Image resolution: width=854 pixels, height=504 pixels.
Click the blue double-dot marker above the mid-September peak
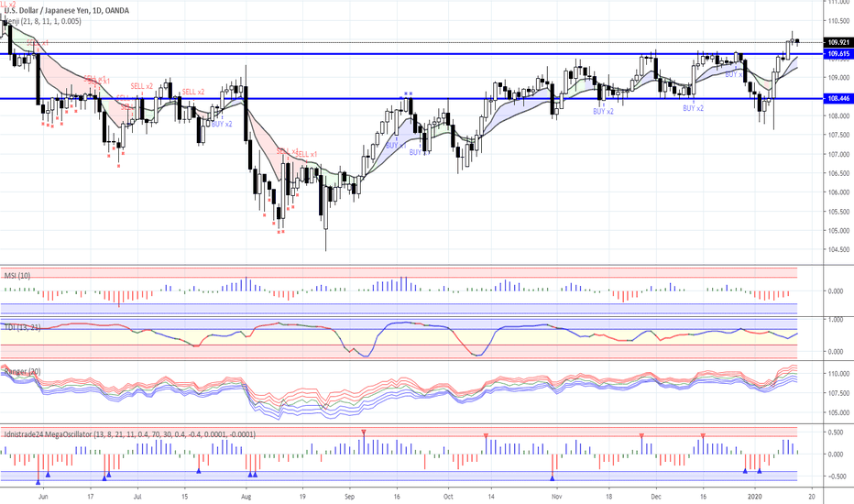tap(407, 93)
